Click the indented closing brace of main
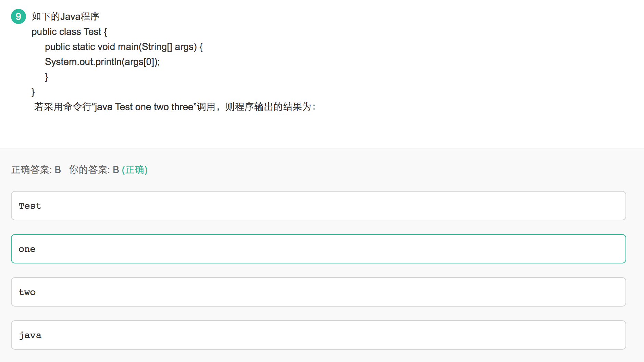Screen dimensions: 644x362 point(46,77)
